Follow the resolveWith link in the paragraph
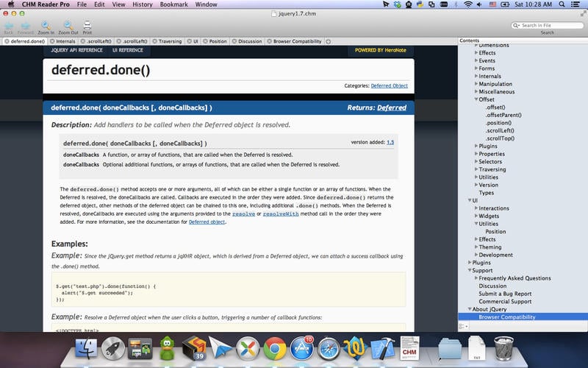The width and height of the screenshot is (588, 368). [x=281, y=213]
